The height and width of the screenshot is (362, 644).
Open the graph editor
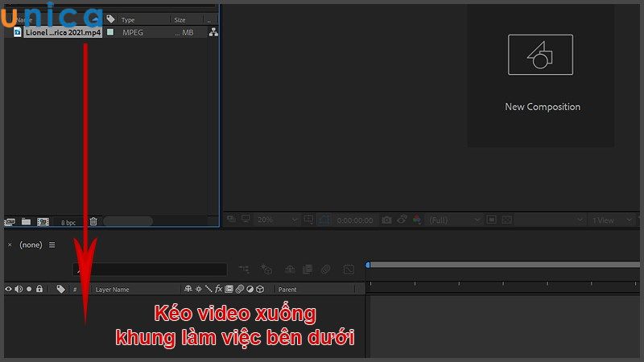point(349,269)
